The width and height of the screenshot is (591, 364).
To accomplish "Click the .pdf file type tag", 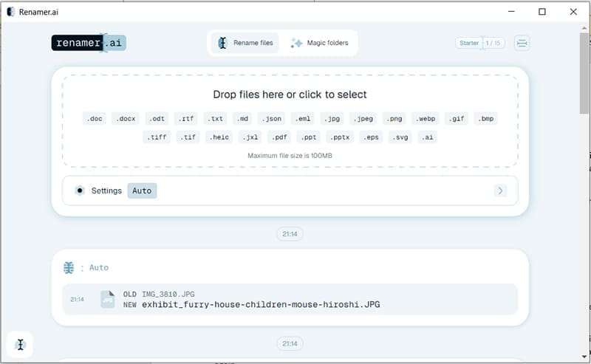I will tap(279, 137).
